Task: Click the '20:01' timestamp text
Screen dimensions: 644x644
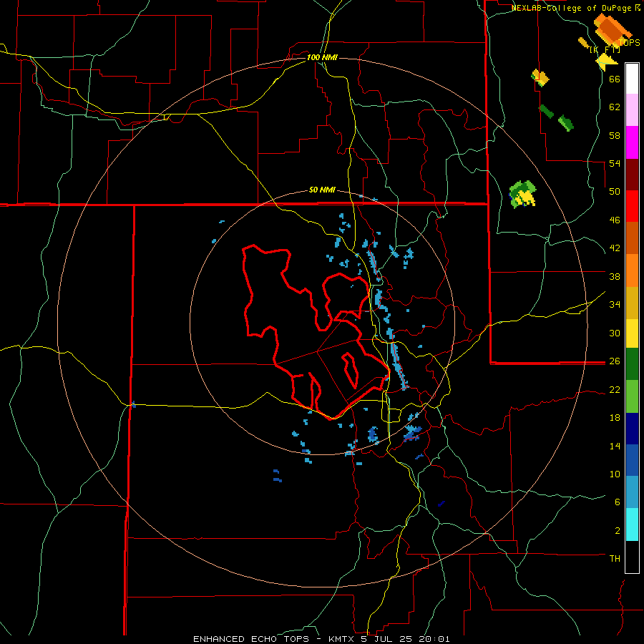Action: pos(434,639)
